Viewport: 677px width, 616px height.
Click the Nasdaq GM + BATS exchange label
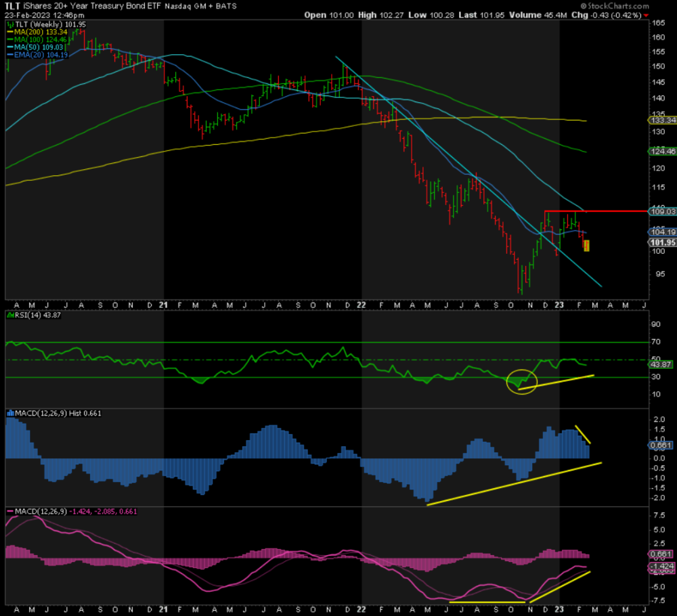coord(200,7)
